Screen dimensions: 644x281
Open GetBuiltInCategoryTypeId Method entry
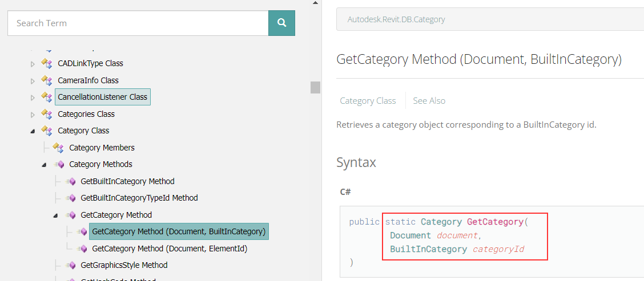point(139,198)
